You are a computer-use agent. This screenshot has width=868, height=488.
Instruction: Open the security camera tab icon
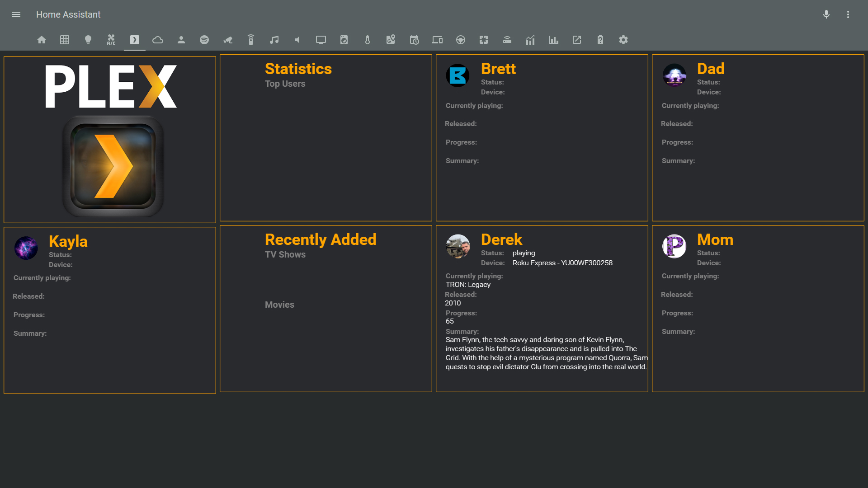[228, 40]
